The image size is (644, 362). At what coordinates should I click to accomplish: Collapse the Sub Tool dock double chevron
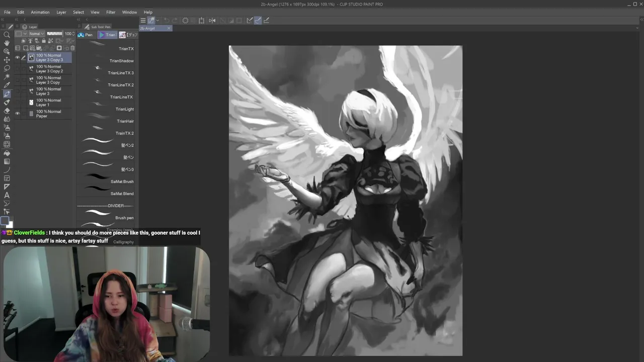79,20
